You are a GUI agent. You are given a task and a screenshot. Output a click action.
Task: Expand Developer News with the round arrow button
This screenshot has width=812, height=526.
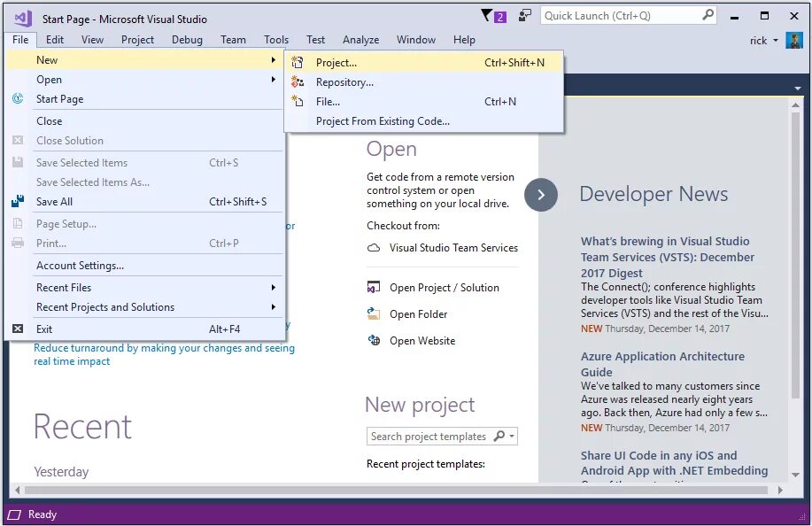coord(541,195)
